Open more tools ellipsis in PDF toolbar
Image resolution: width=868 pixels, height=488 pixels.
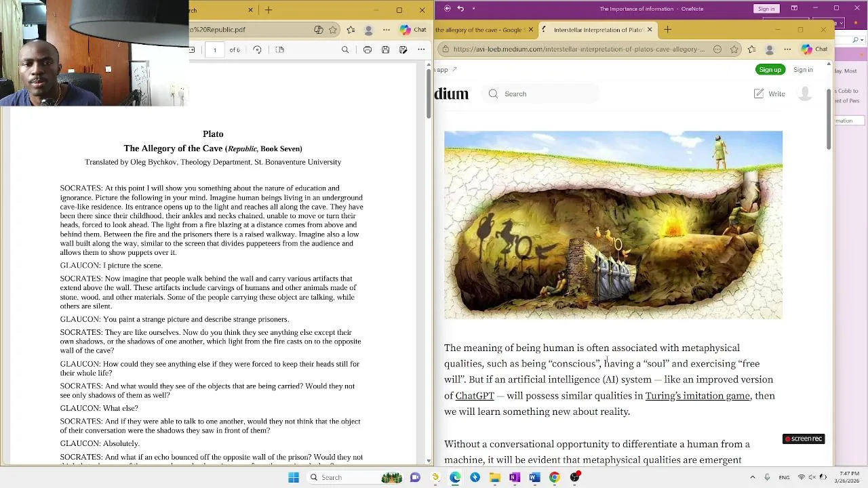click(x=421, y=49)
